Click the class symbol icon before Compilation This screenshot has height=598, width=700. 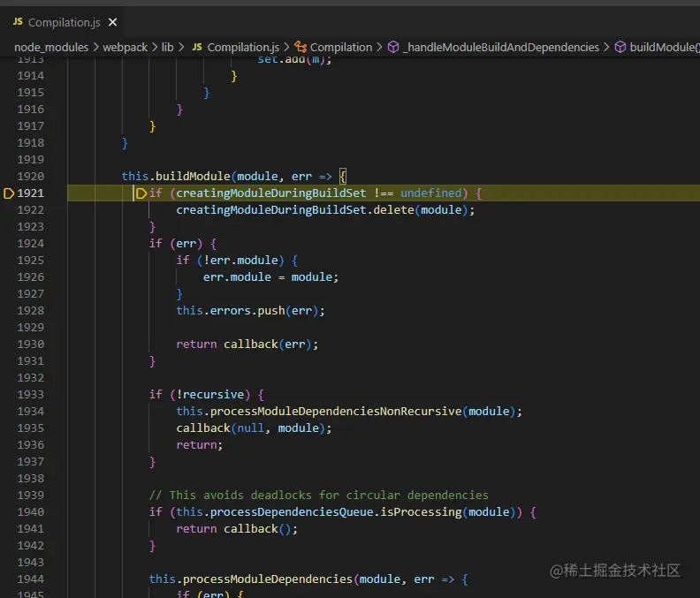point(301,47)
